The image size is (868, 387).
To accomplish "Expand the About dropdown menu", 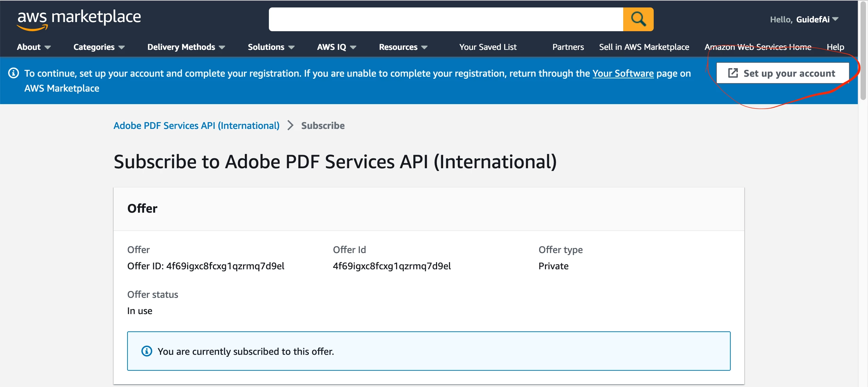I will click(34, 47).
